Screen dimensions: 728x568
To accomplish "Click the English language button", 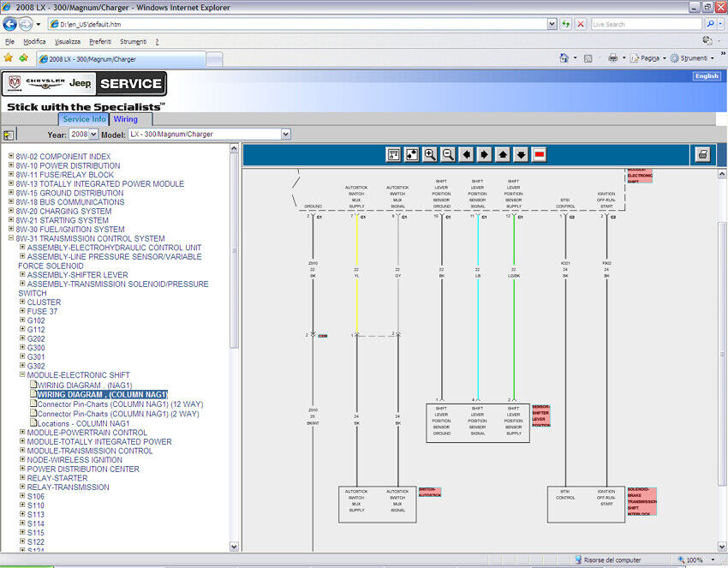I will click(x=707, y=76).
